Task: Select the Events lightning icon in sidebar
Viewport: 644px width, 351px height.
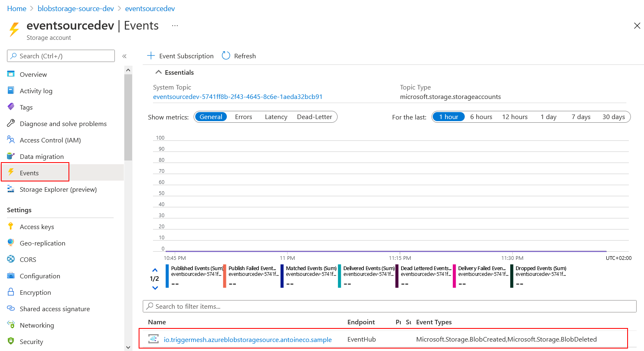Action: [x=11, y=172]
